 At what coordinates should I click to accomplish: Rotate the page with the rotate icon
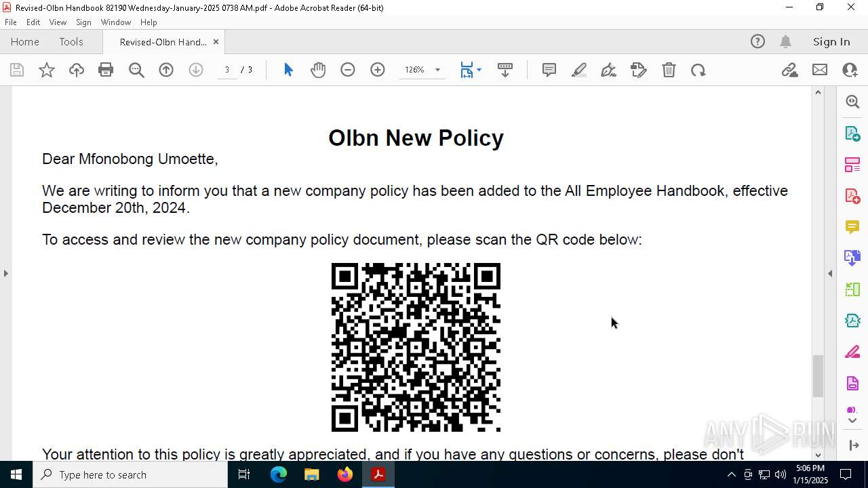pyautogui.click(x=698, y=70)
